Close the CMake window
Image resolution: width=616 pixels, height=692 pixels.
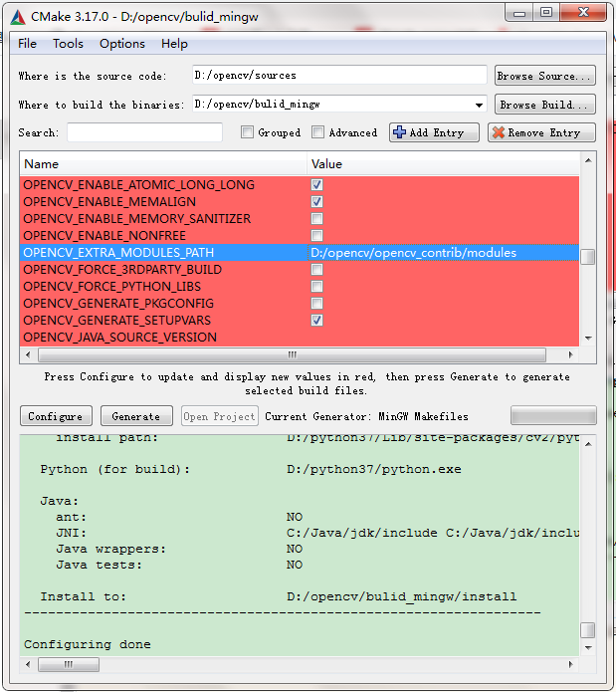click(583, 12)
